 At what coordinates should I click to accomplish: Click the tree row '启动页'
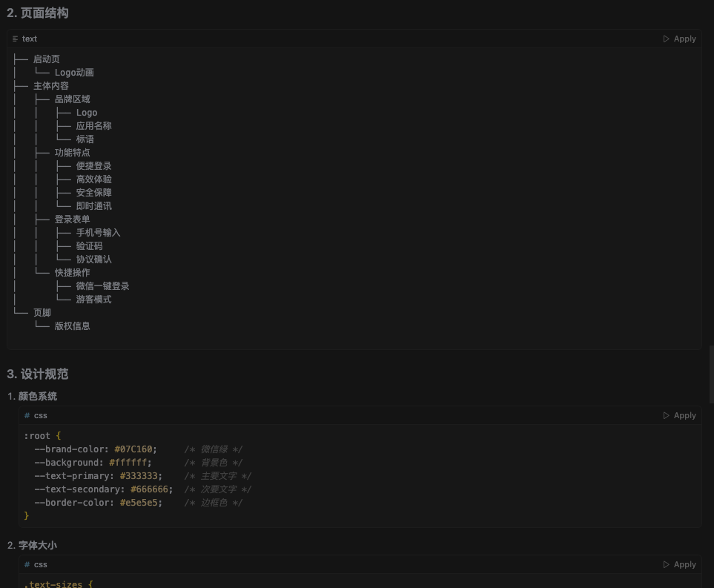coord(47,59)
